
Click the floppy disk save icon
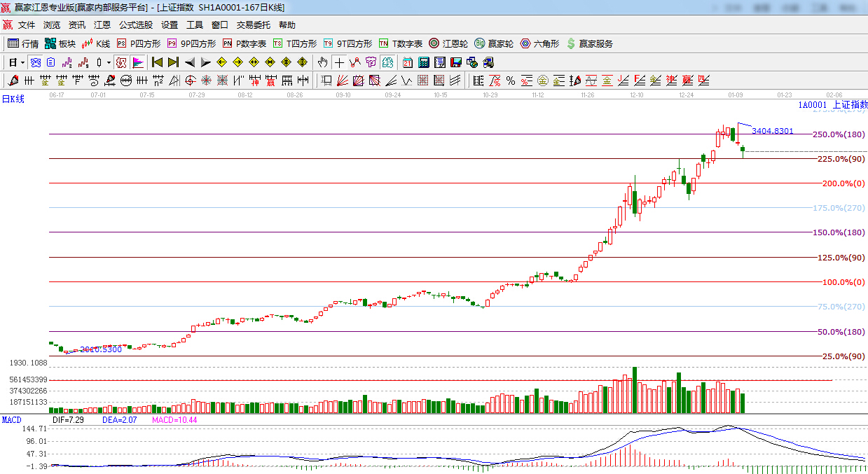click(456, 62)
